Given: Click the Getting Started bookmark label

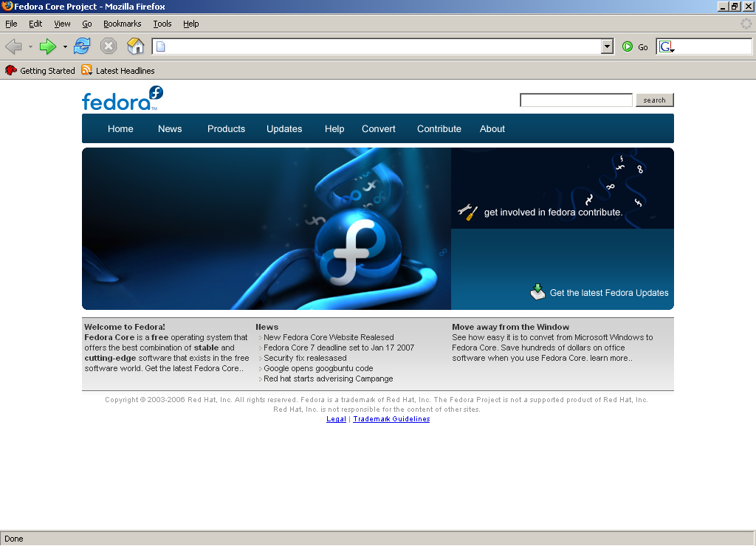Looking at the screenshot, I should [47, 71].
